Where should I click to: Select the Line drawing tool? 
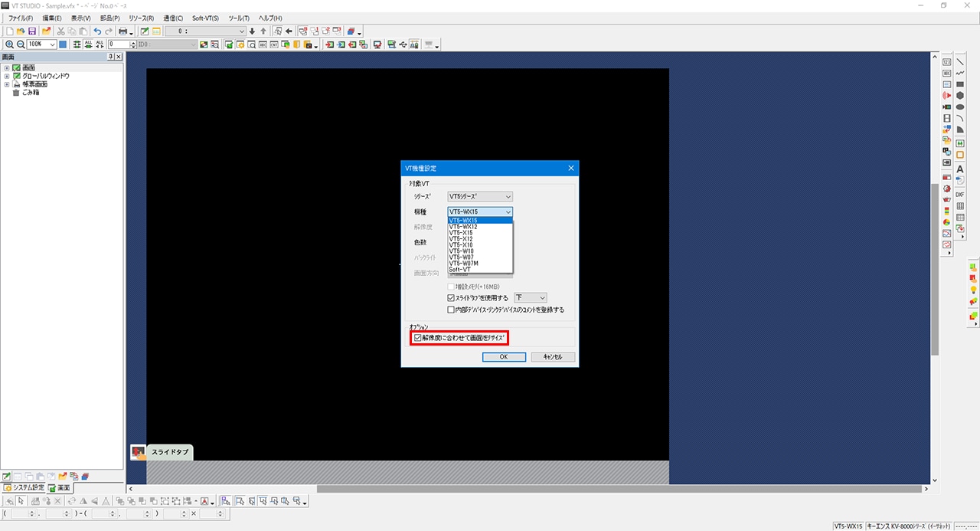click(x=960, y=61)
